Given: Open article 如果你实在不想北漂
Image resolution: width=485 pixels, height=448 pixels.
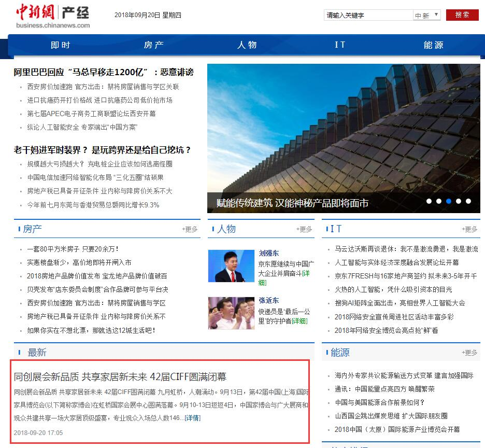Looking at the screenshot, I should pos(91,330).
